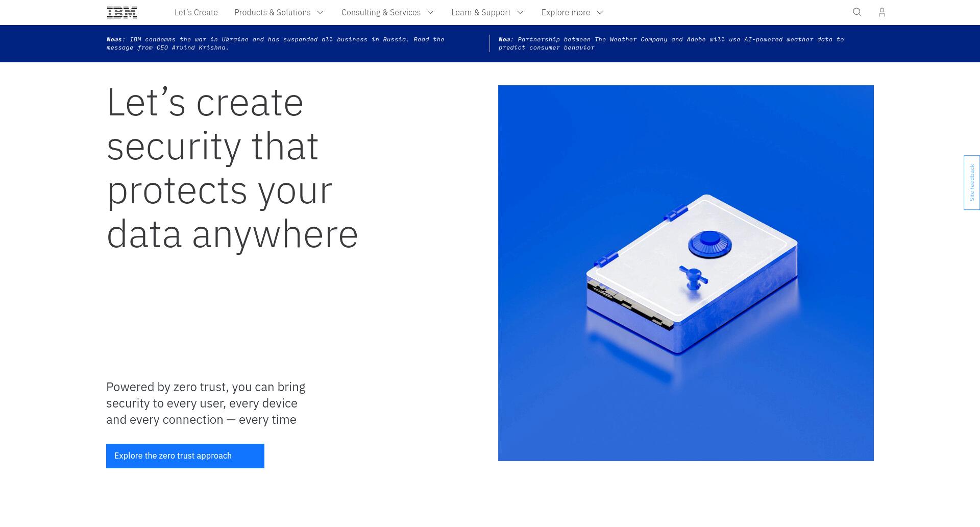Click the blue dial on the safe

709,244
